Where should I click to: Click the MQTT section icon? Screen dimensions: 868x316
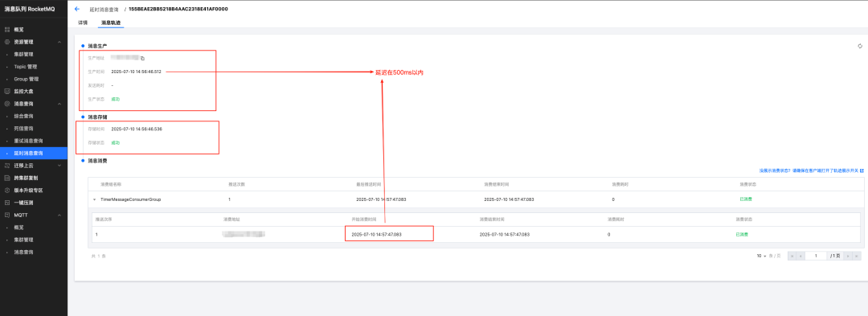(7, 215)
